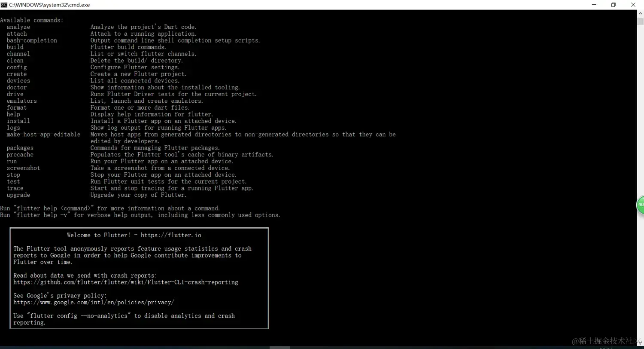This screenshot has width=644, height=349.
Task: Minimize the cmd.exe window
Action: 593,5
